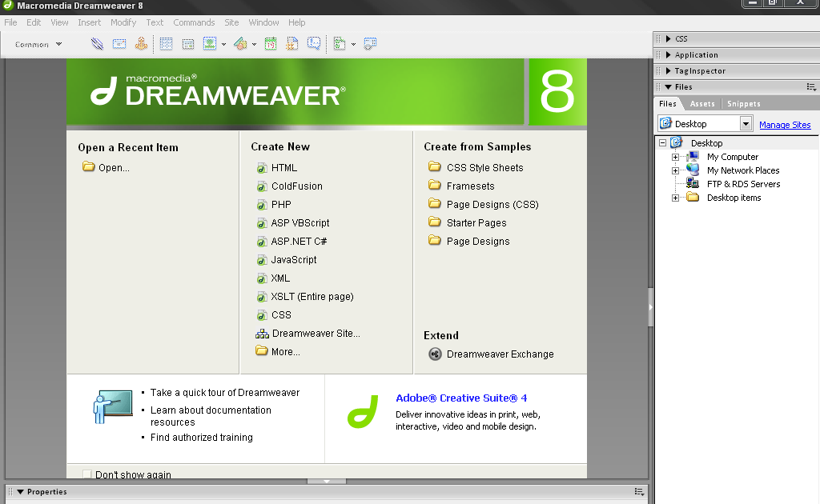820x504 pixels.
Task: Insert a Hyperlink from the Common toolbar
Action: point(96,43)
